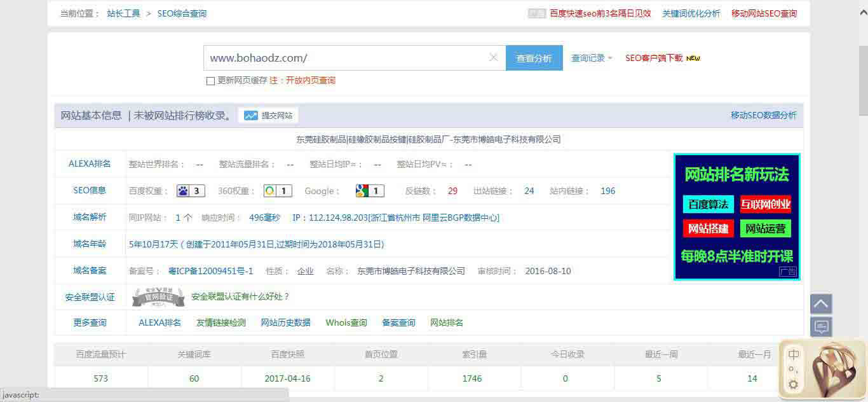868x402 pixels.
Task: Expand the 查询记录 dropdown
Action: tap(591, 58)
